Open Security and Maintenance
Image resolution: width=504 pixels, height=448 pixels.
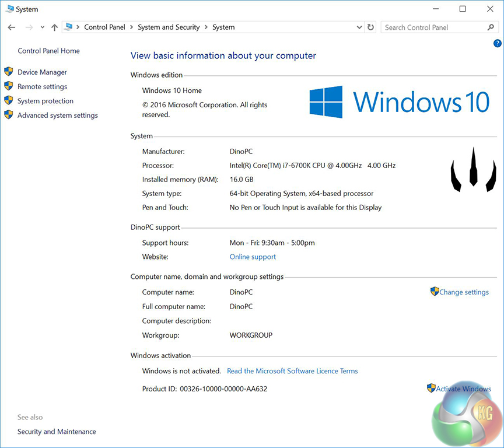(x=57, y=432)
